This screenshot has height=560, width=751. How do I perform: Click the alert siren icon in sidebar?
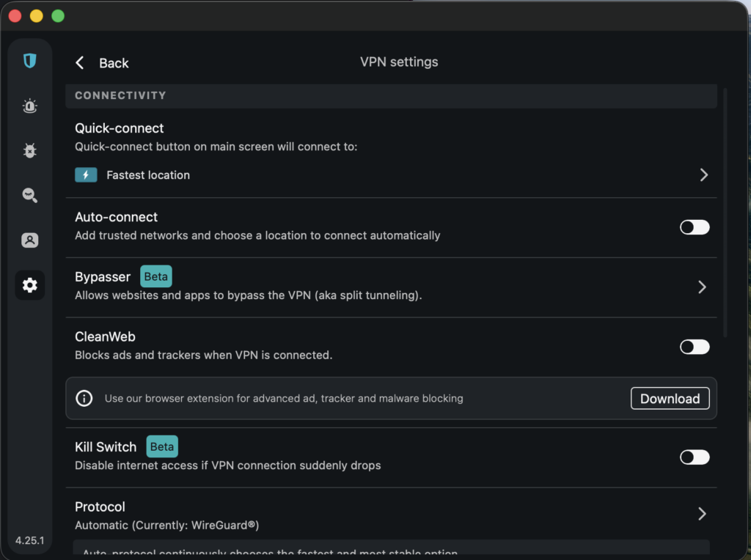(x=29, y=106)
